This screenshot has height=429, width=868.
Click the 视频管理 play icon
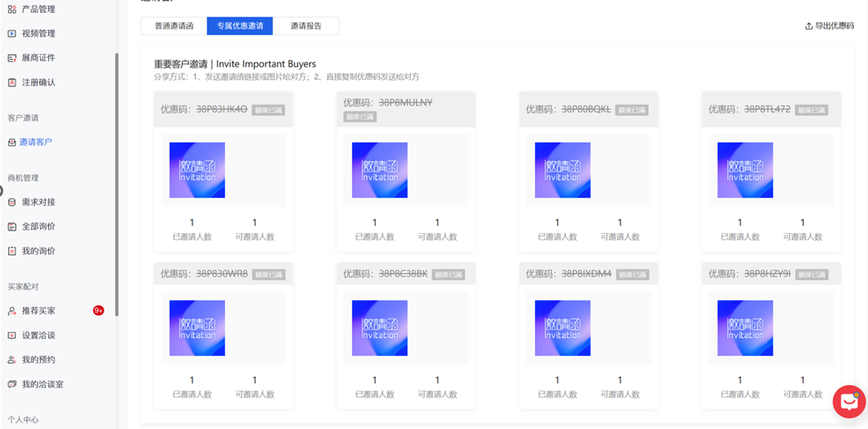[x=12, y=34]
